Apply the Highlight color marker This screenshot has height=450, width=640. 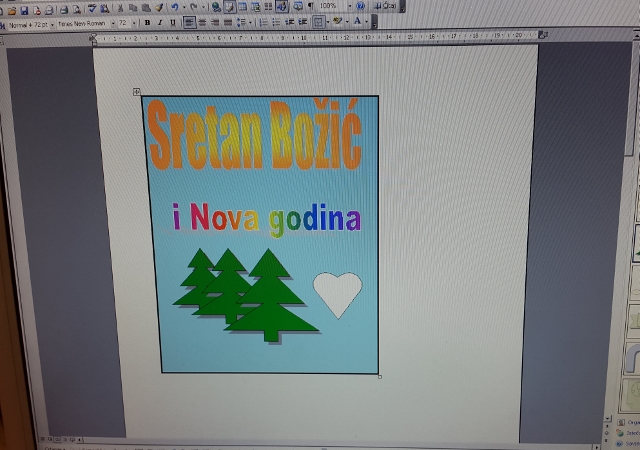[x=337, y=21]
